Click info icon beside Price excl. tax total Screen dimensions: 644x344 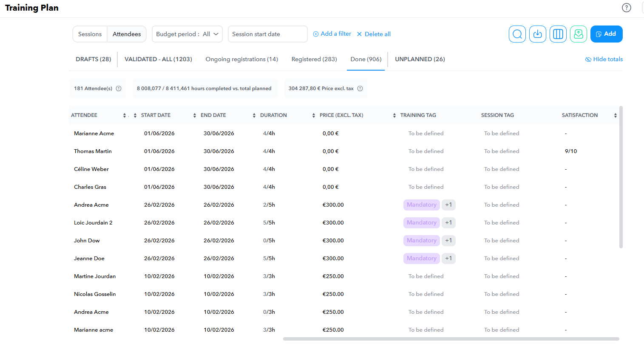pyautogui.click(x=360, y=88)
